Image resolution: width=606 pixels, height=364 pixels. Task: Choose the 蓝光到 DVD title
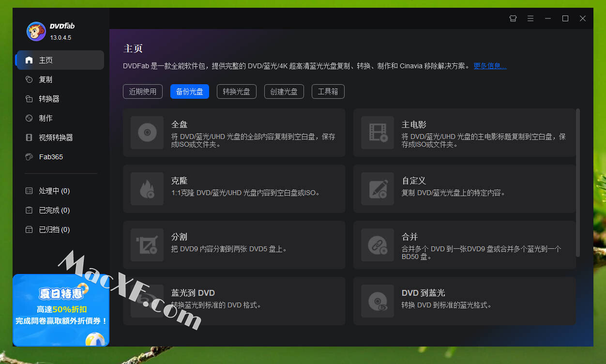tap(193, 293)
